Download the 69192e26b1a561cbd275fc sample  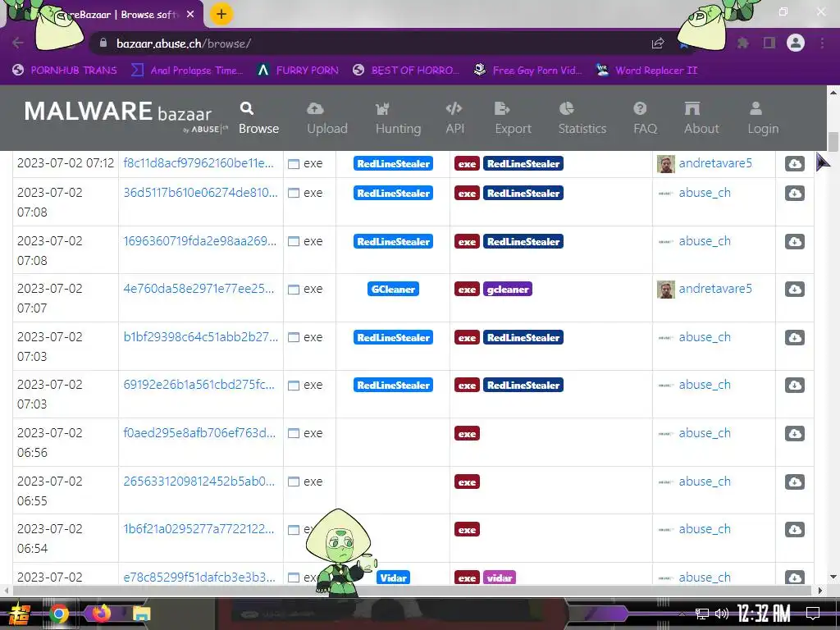(794, 385)
